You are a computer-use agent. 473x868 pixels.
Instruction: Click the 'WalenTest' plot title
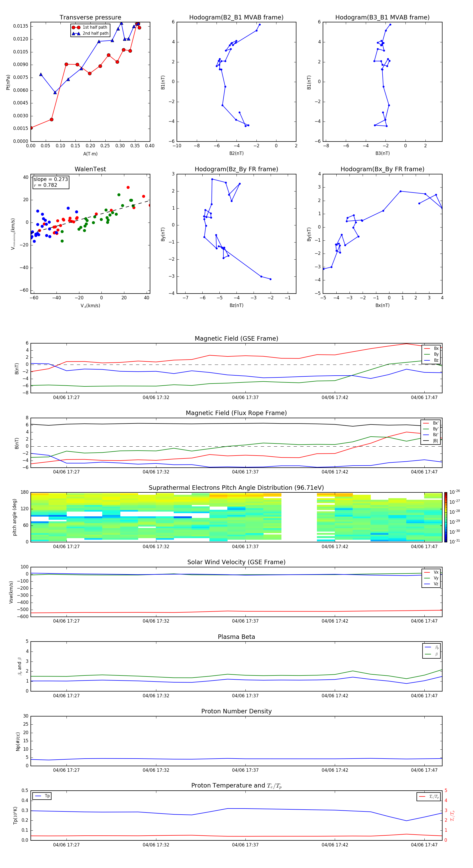[90, 169]
